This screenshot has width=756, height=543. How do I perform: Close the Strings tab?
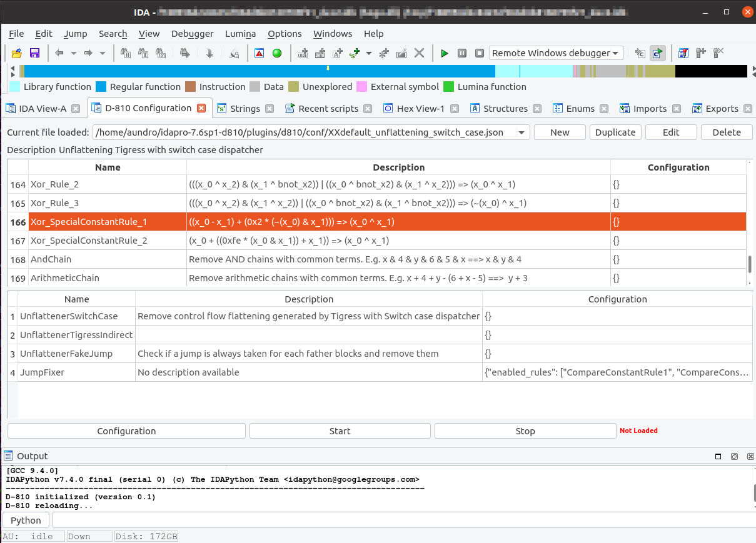(x=270, y=109)
